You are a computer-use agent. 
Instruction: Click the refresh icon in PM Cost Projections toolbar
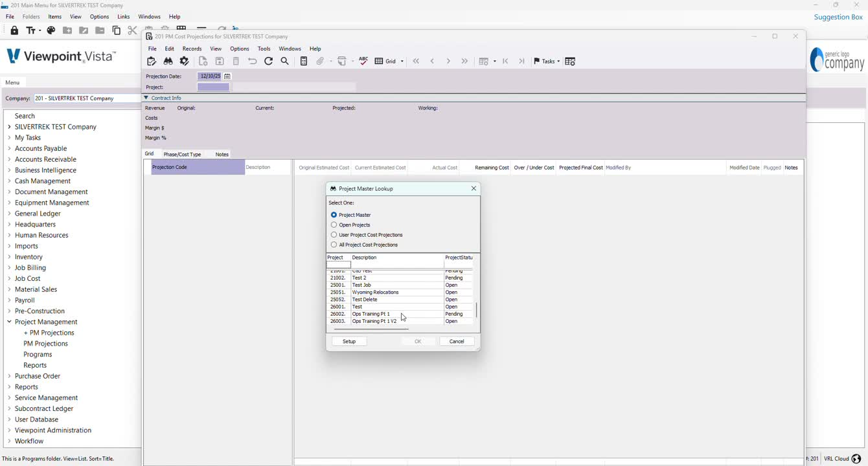(x=269, y=61)
